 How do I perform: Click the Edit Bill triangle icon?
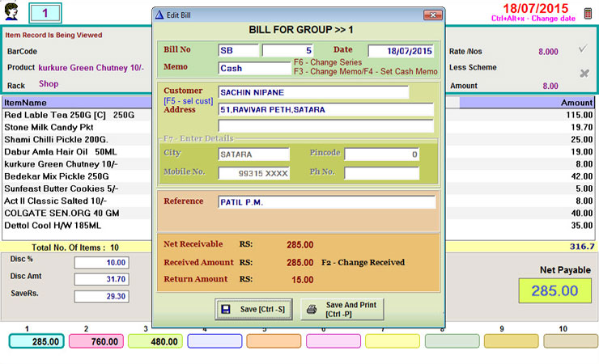(x=159, y=15)
